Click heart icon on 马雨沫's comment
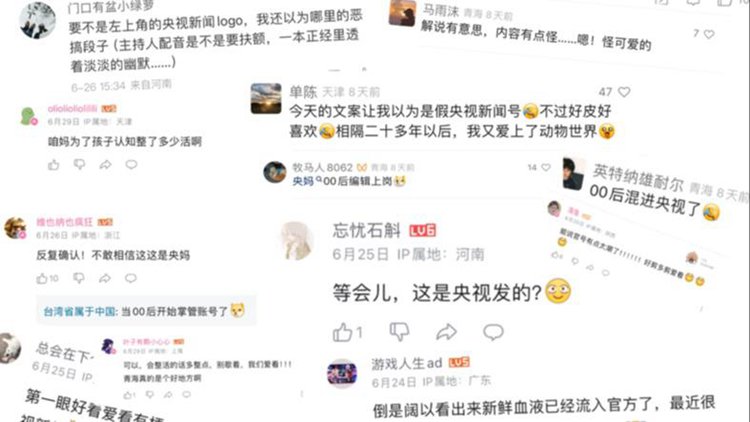The height and width of the screenshot is (422, 750). click(709, 34)
